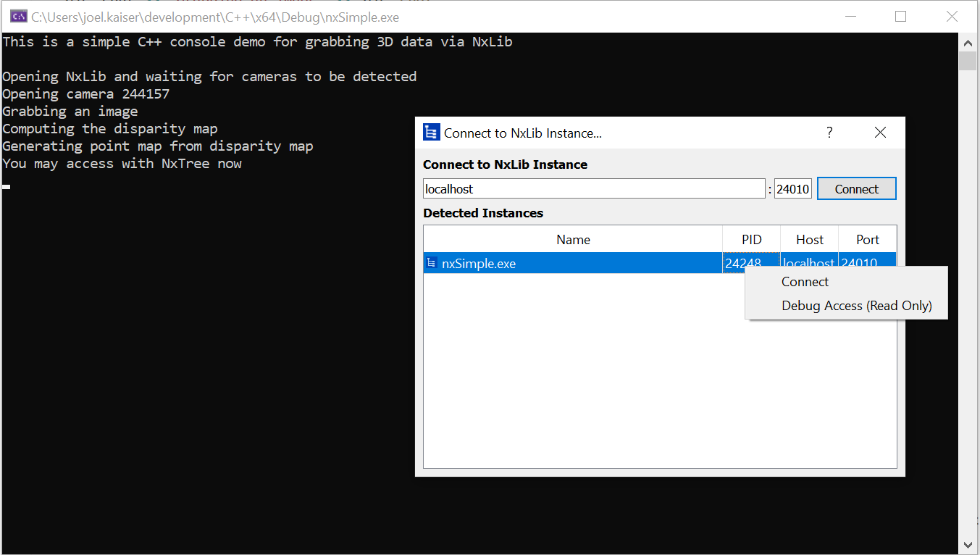
Task: Choose Connect from the context menu
Action: 805,282
